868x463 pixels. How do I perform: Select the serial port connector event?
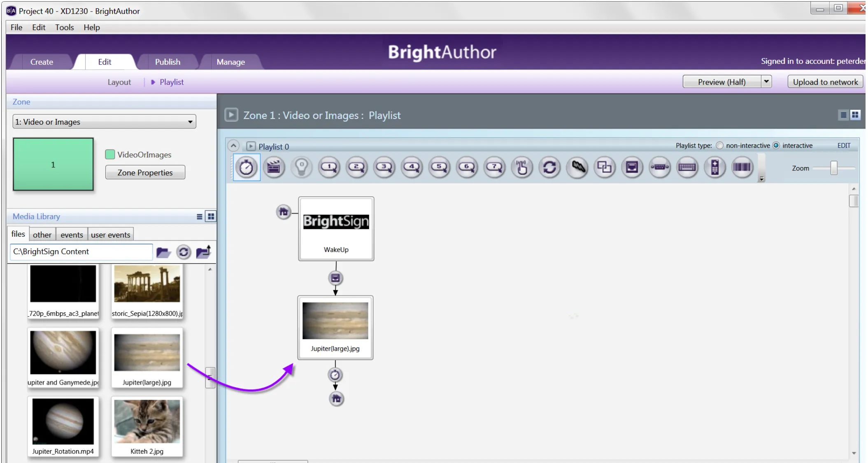(660, 168)
